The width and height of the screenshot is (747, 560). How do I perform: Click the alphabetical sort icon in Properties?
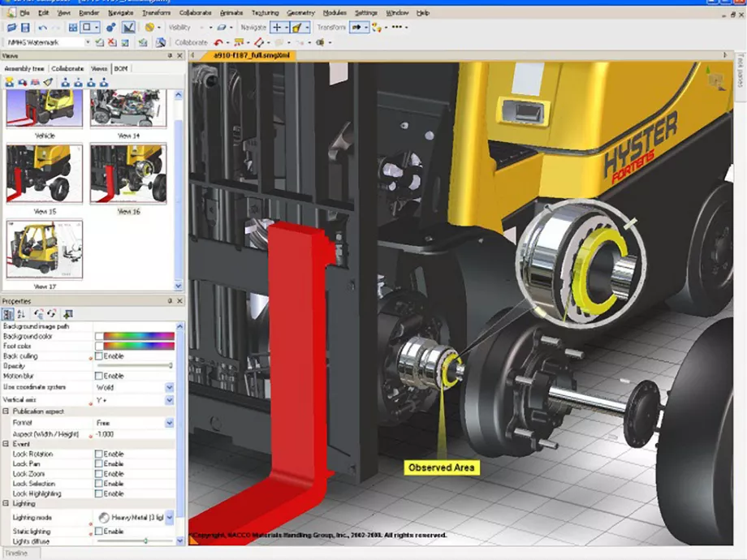(21, 314)
